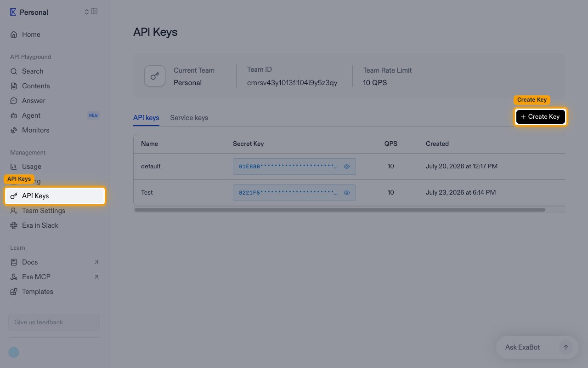Screen dimensions: 588x368
Task: Click the QPS column header
Action: pos(391,144)
